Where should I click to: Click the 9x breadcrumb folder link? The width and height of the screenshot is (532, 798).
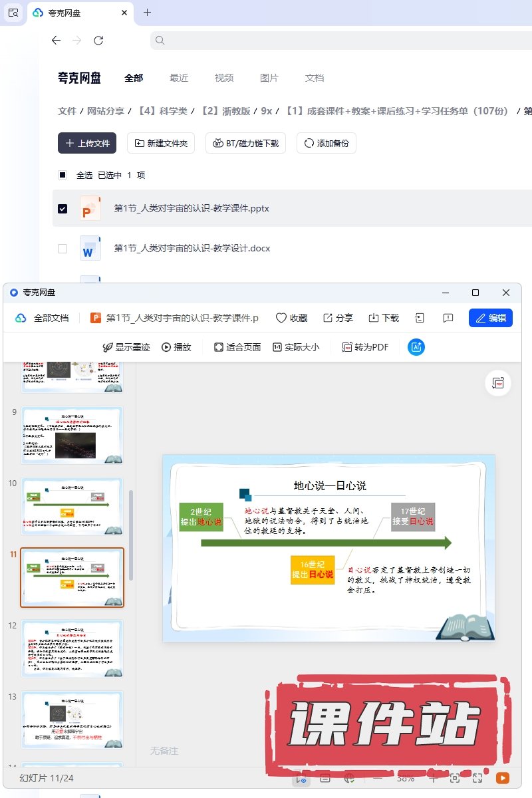click(x=266, y=111)
